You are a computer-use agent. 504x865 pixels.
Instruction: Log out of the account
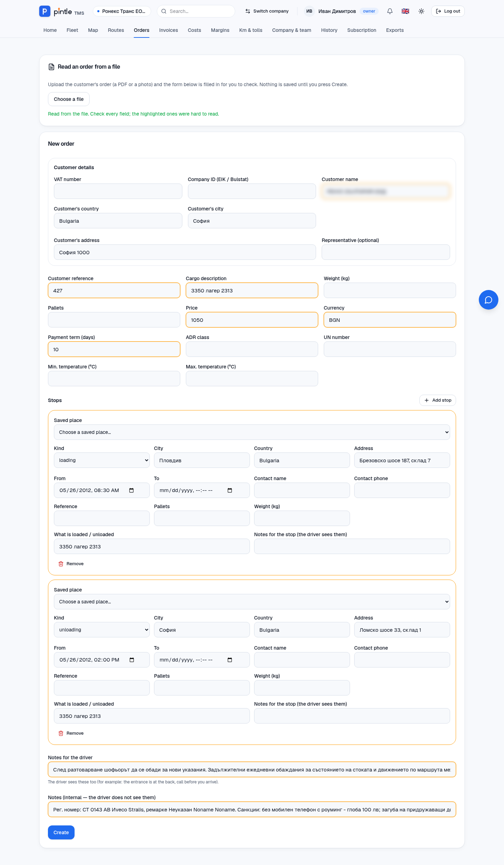point(448,11)
